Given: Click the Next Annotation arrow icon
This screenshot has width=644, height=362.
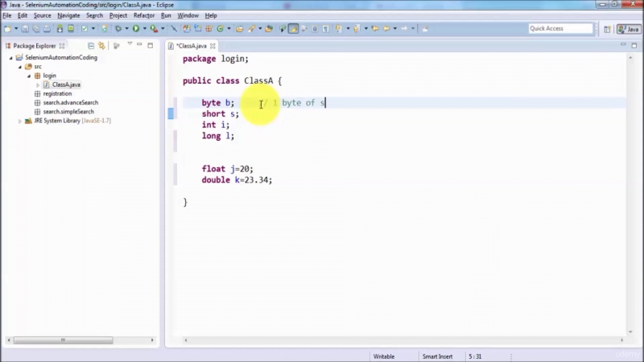Looking at the screenshot, I should point(339,29).
